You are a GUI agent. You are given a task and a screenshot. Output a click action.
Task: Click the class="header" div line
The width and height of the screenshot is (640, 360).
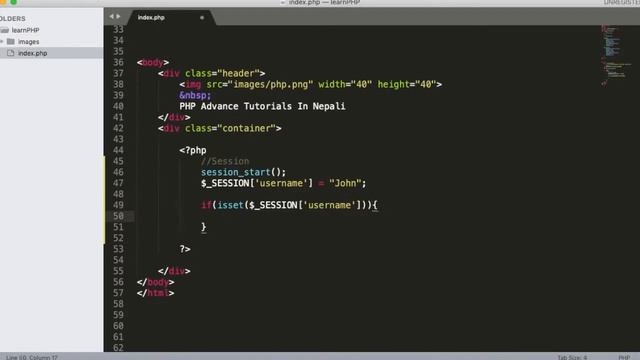pos(211,73)
